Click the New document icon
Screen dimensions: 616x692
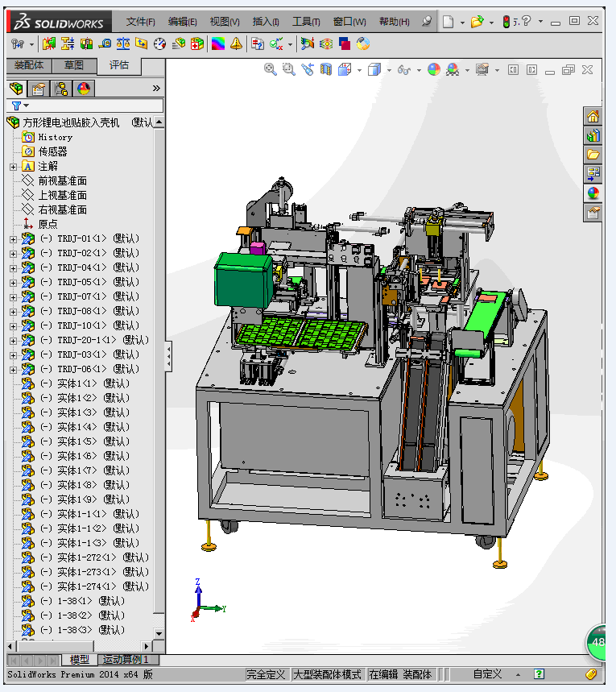pos(448,21)
